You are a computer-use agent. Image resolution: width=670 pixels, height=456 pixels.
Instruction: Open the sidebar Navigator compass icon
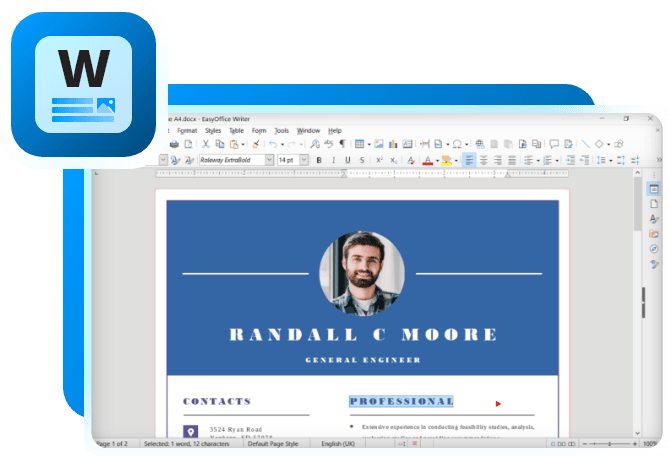[654, 249]
